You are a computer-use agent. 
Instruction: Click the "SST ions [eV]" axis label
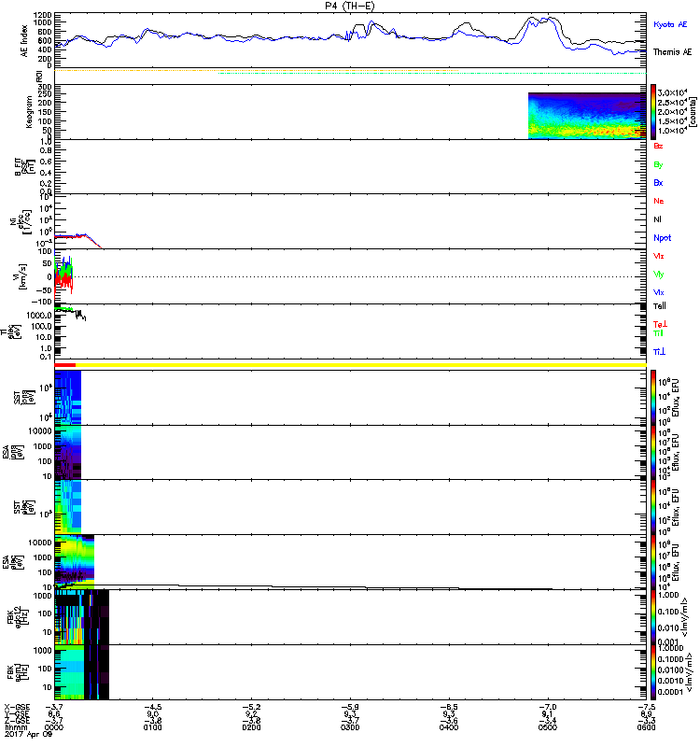(24, 398)
